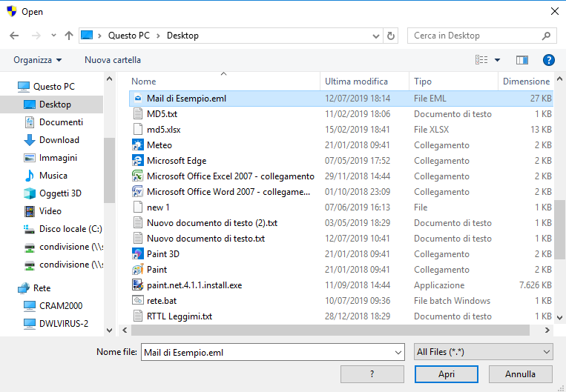The width and height of the screenshot is (566, 392).
Task: Select rete.bat file icon
Action: (x=137, y=300)
